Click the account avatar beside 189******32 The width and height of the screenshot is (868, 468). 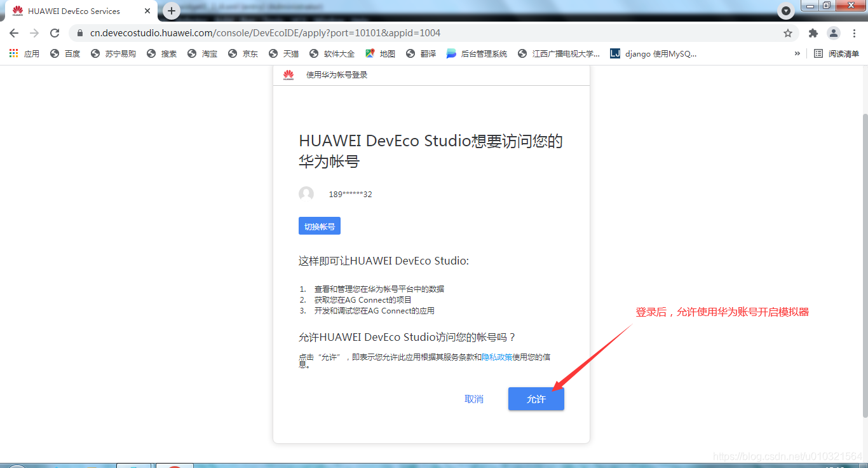click(306, 194)
